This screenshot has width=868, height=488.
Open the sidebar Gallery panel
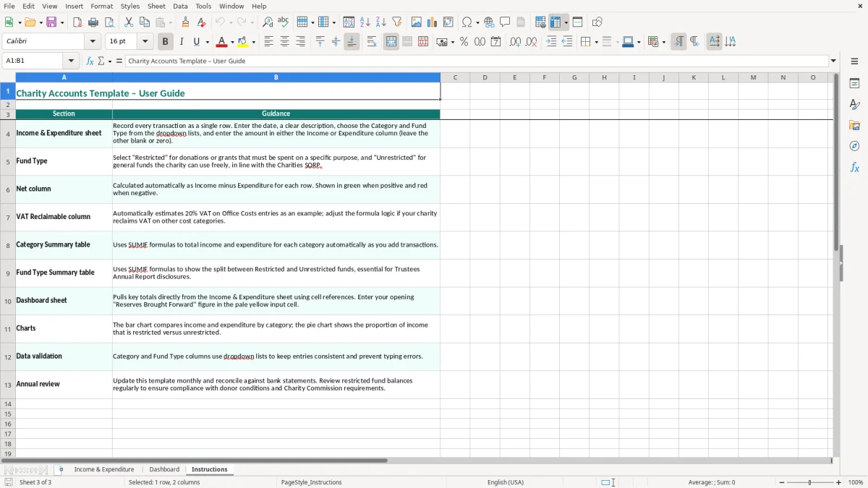(854, 125)
